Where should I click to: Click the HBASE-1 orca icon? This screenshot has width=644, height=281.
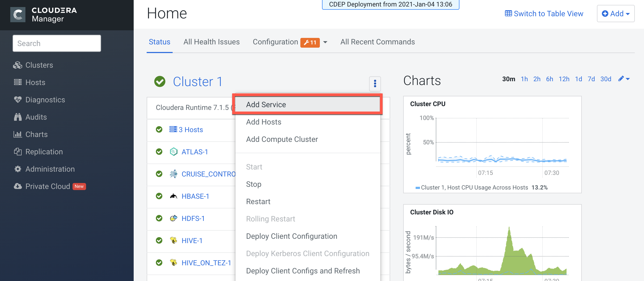coord(174,196)
